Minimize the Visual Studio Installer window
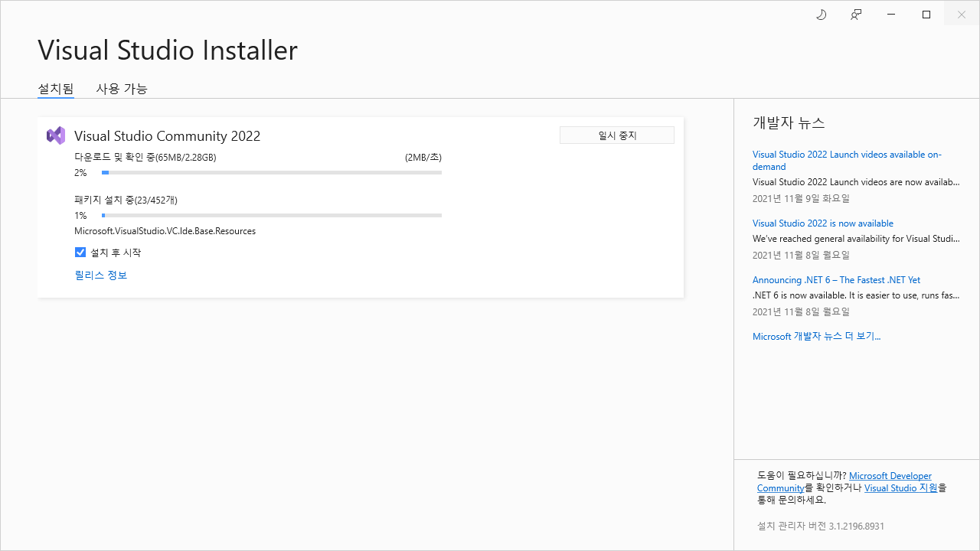This screenshot has height=551, width=980. click(891, 15)
